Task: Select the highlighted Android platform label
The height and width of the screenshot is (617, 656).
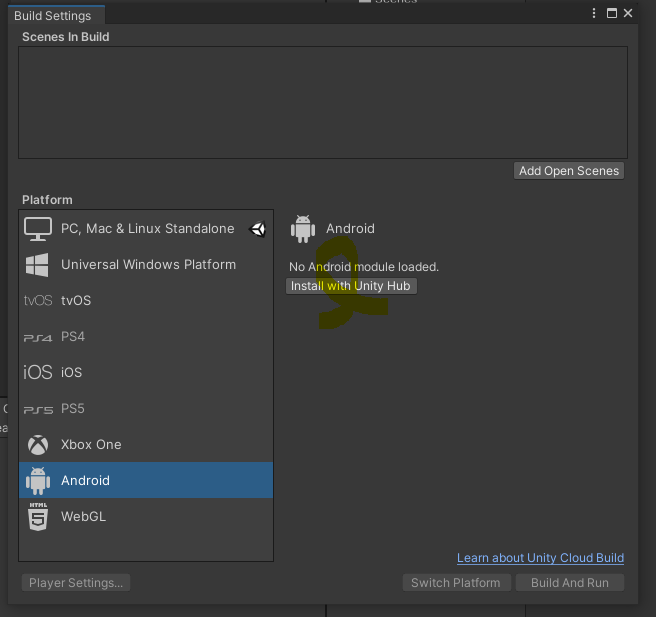Action: [85, 481]
